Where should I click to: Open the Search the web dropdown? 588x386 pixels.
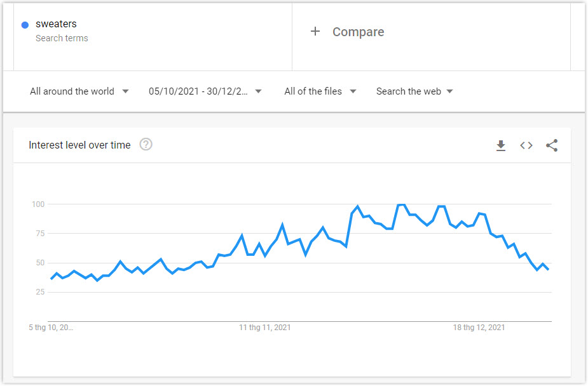(414, 91)
